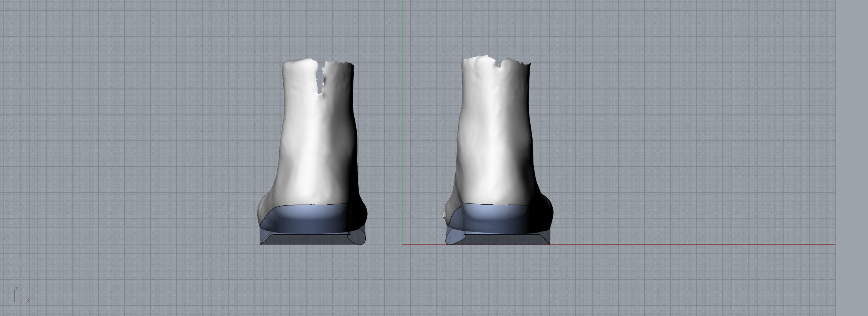
Task: Click the green vertical Z axis line
Action: (402, 118)
